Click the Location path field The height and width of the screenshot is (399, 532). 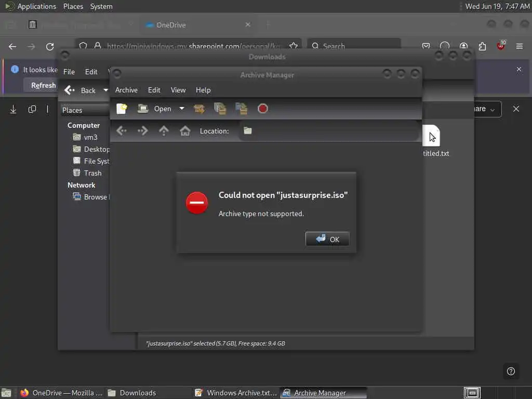coord(329,131)
